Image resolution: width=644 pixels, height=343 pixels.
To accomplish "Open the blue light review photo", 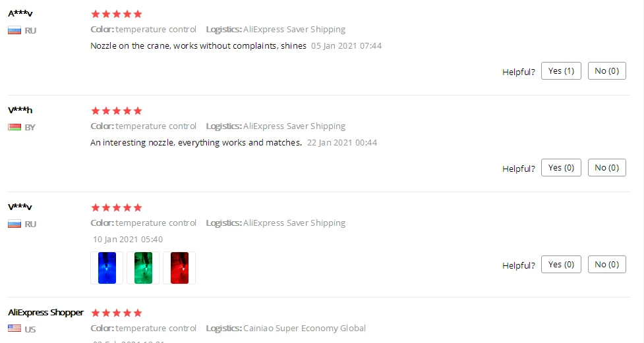I will click(107, 268).
